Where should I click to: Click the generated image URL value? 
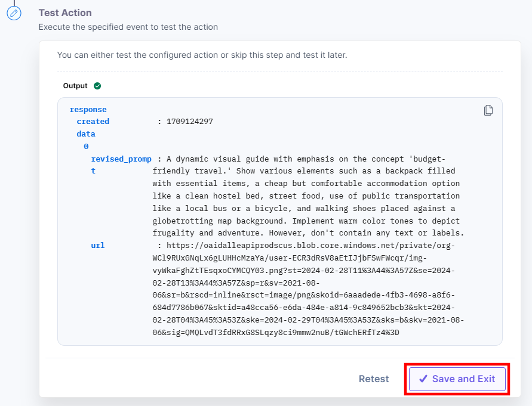tap(308, 289)
